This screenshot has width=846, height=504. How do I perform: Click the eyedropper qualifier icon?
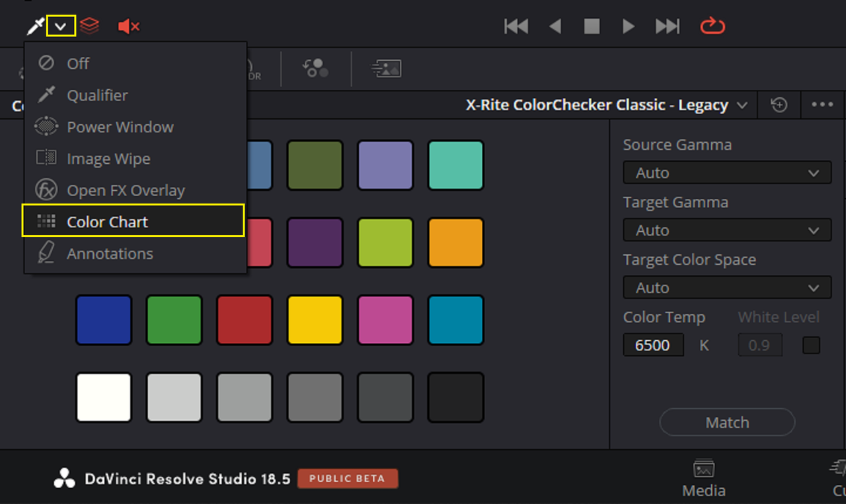point(34,26)
